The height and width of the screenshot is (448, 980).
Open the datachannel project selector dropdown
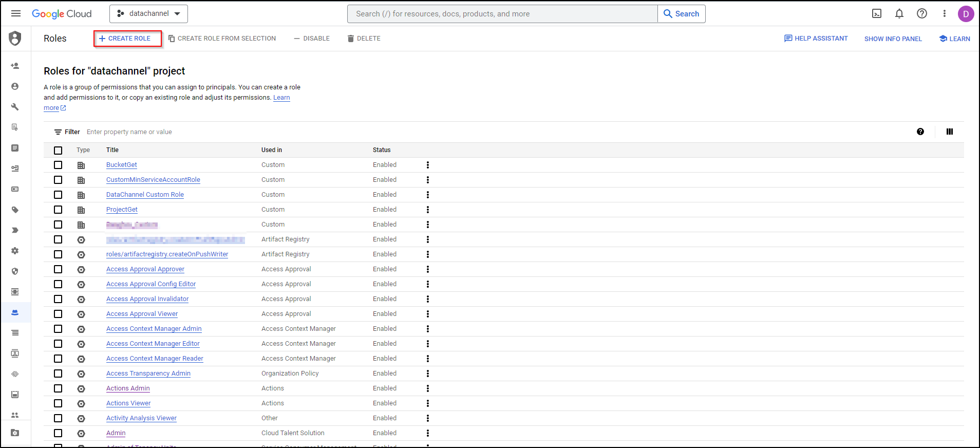tap(148, 14)
